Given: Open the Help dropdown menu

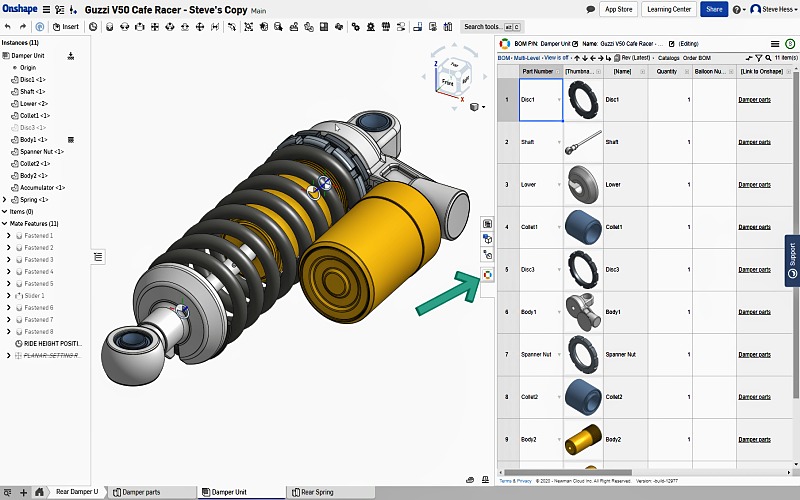Looking at the screenshot, I should pos(738,9).
